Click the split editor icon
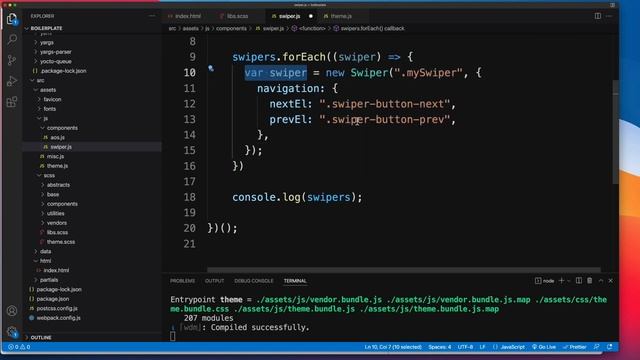Screen dimensions: 640x360 (x=598, y=16)
